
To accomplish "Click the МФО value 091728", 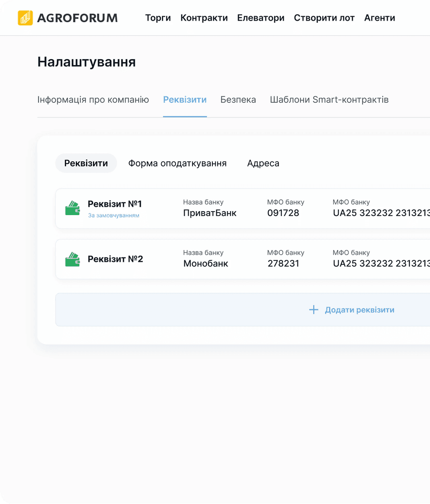I will click(x=283, y=213).
